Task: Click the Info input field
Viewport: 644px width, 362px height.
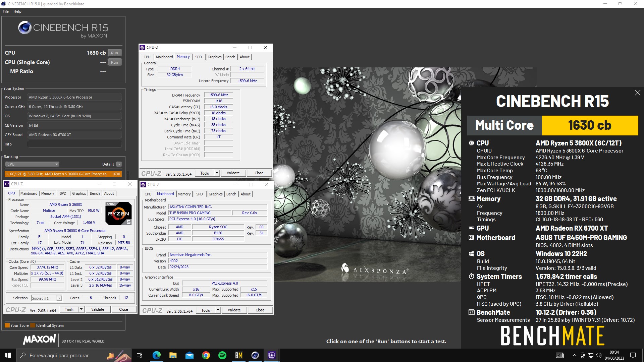Action: click(x=74, y=144)
